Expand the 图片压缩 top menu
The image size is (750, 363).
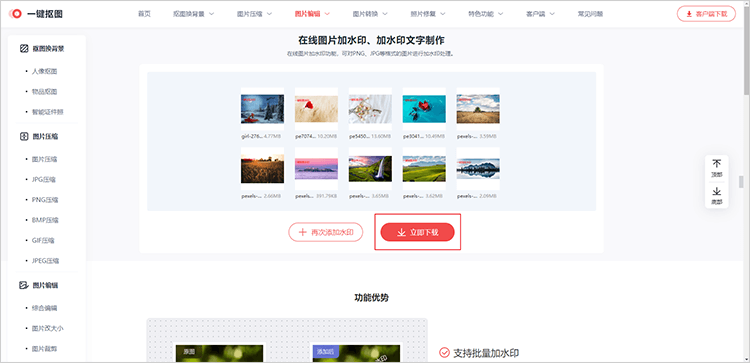coord(254,14)
